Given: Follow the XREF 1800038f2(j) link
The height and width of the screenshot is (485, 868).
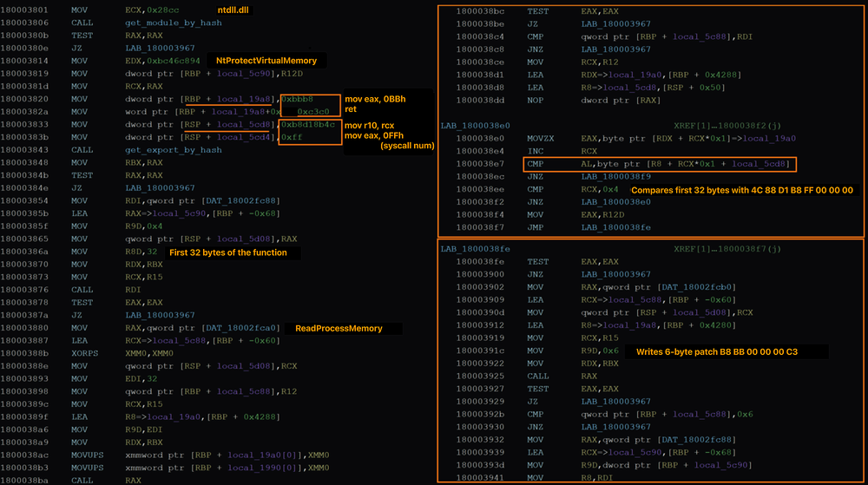Looking at the screenshot, I should click(x=731, y=126).
